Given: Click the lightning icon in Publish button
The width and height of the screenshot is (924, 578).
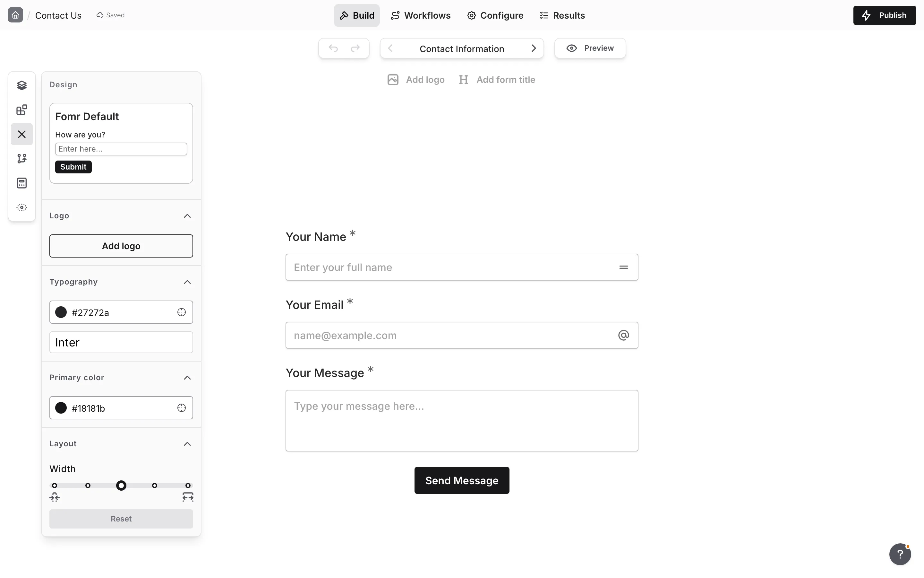Looking at the screenshot, I should pyautogui.click(x=866, y=15).
